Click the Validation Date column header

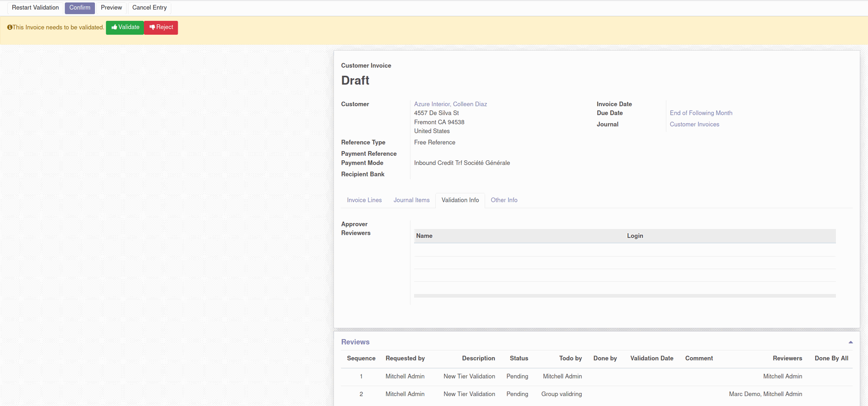(651, 359)
